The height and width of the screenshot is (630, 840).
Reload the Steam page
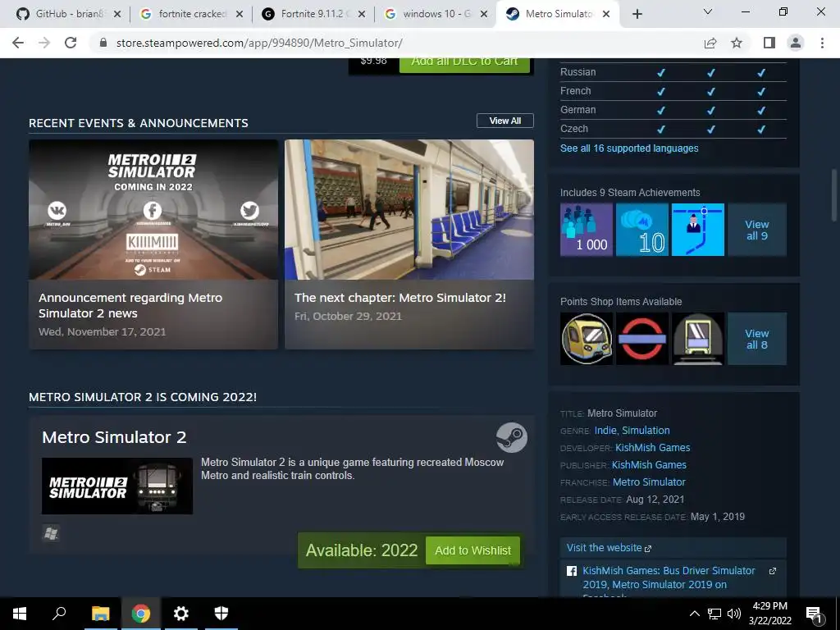[71, 43]
